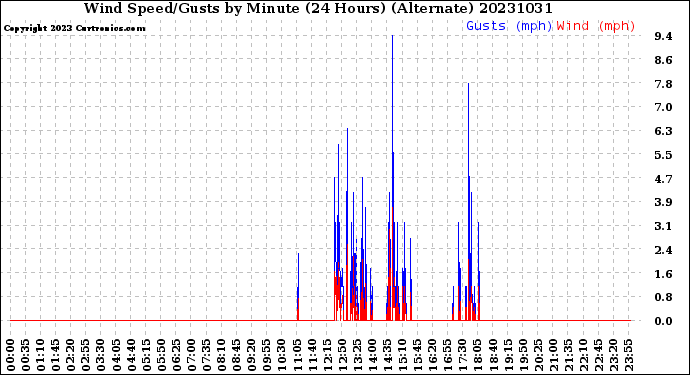This screenshot has width=690, height=375.
Task: Click the 17:30 time axis label
Action: (462, 354)
